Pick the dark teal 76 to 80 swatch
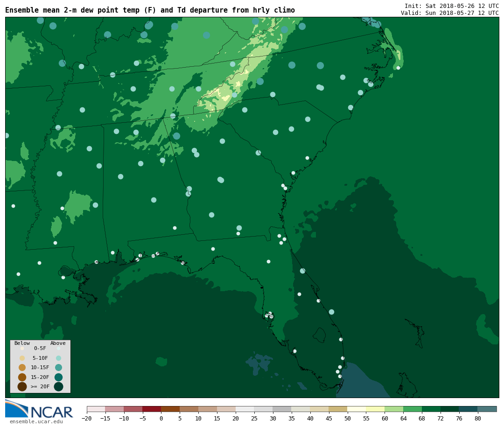Screen dimensions: 504x427 click(x=469, y=409)
